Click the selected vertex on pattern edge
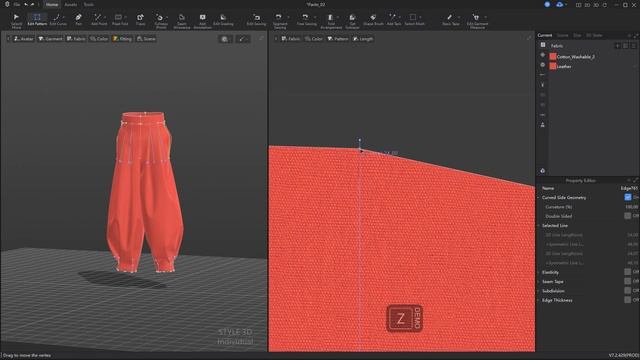The image size is (640, 360). [x=360, y=149]
